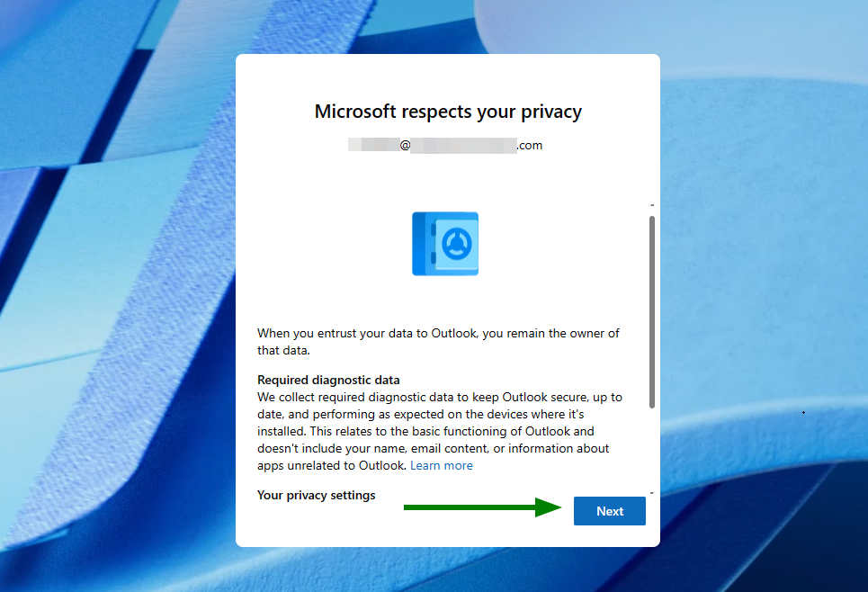Click the blurred username before the @ sign

point(373,145)
